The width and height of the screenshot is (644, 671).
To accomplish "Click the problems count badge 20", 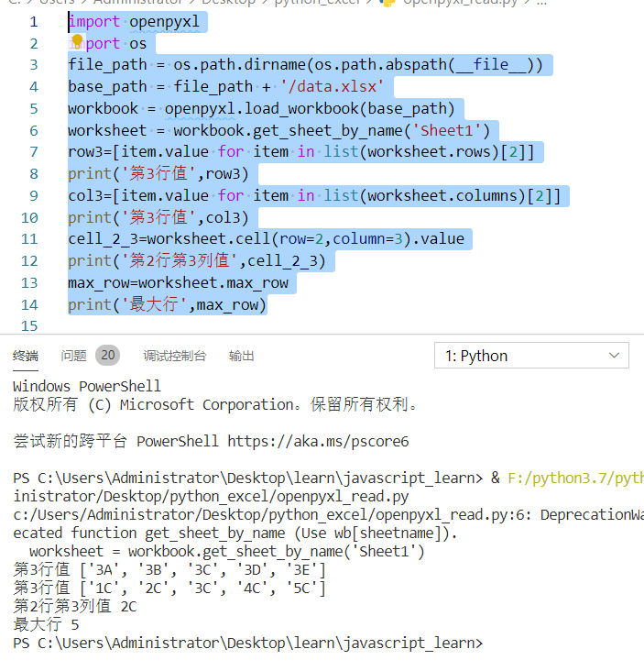I will (x=108, y=355).
